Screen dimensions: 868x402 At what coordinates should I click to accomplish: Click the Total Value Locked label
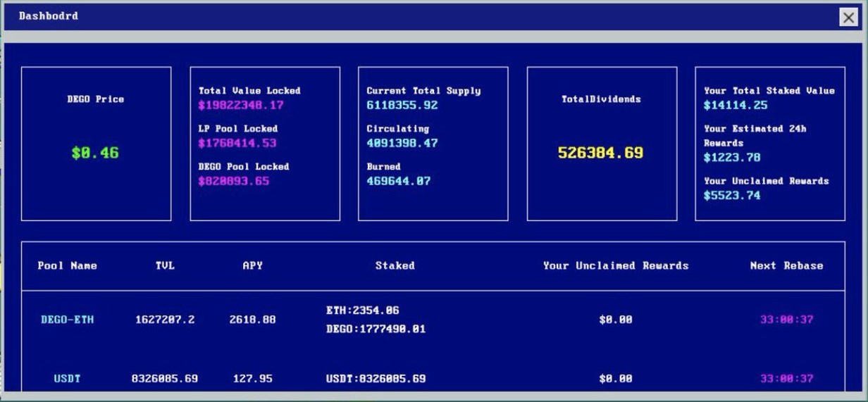pyautogui.click(x=249, y=91)
